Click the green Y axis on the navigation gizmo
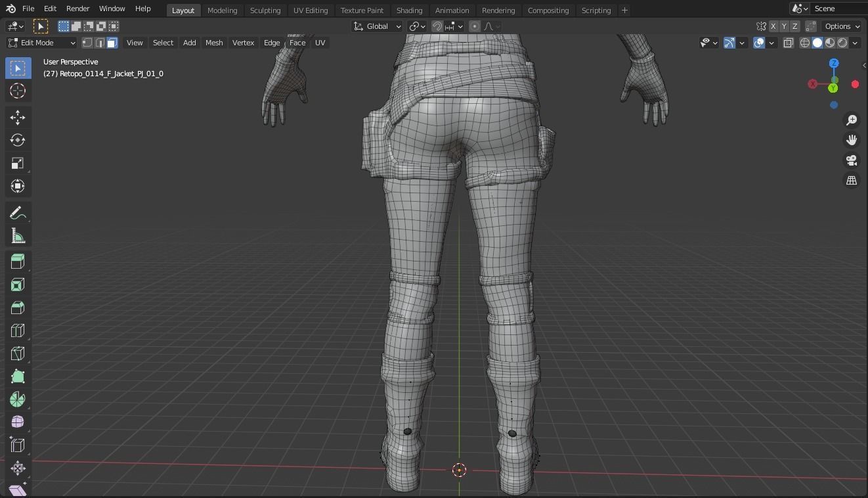The width and height of the screenshot is (868, 498). tap(833, 87)
